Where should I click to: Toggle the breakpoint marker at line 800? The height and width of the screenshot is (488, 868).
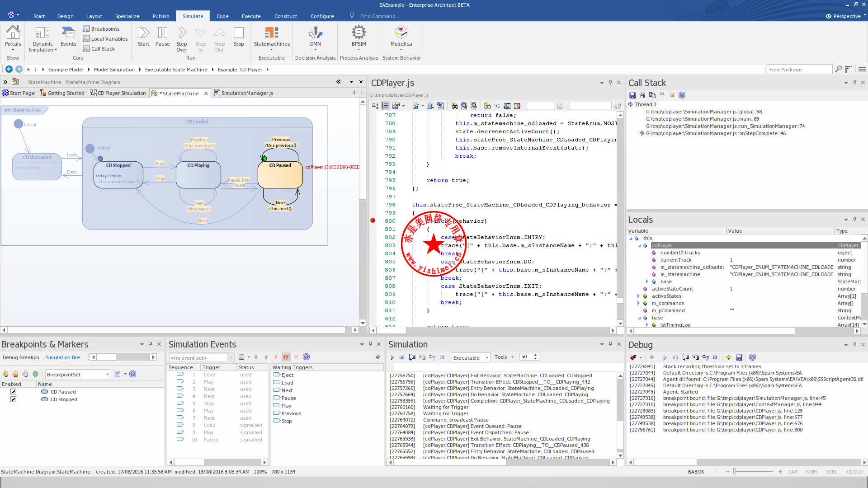[x=373, y=221]
